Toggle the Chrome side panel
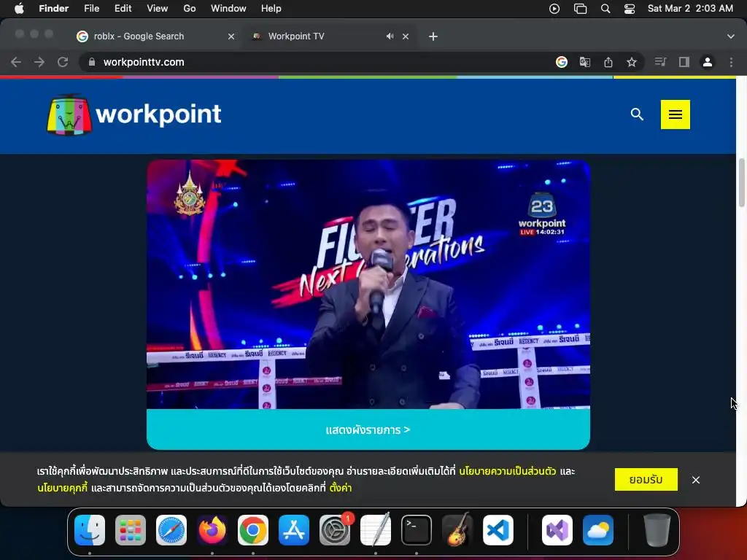This screenshot has height=560, width=747. coord(684,62)
